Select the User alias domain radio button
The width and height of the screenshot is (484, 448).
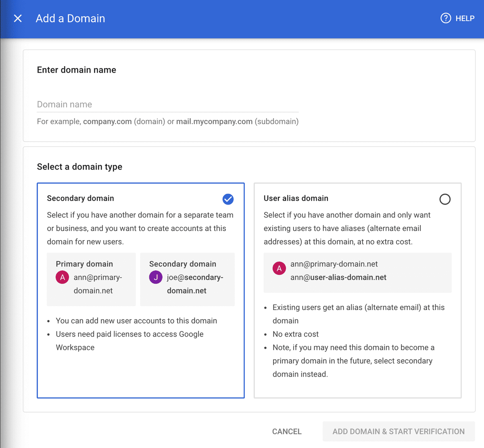[445, 199]
